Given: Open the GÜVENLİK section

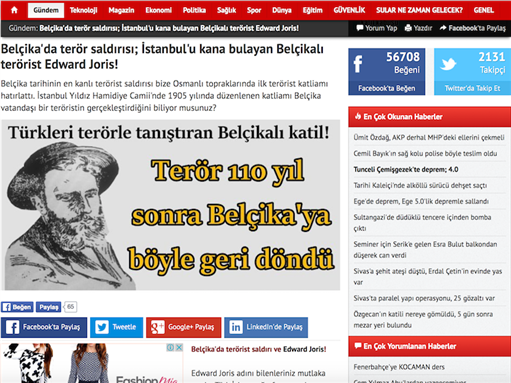Looking at the screenshot, I should tap(349, 10).
